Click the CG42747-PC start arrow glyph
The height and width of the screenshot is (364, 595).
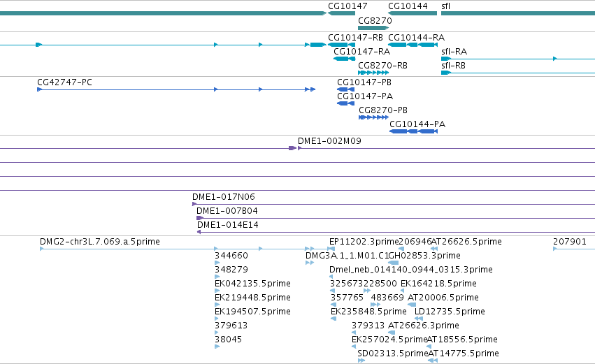pyautogui.click(x=39, y=89)
